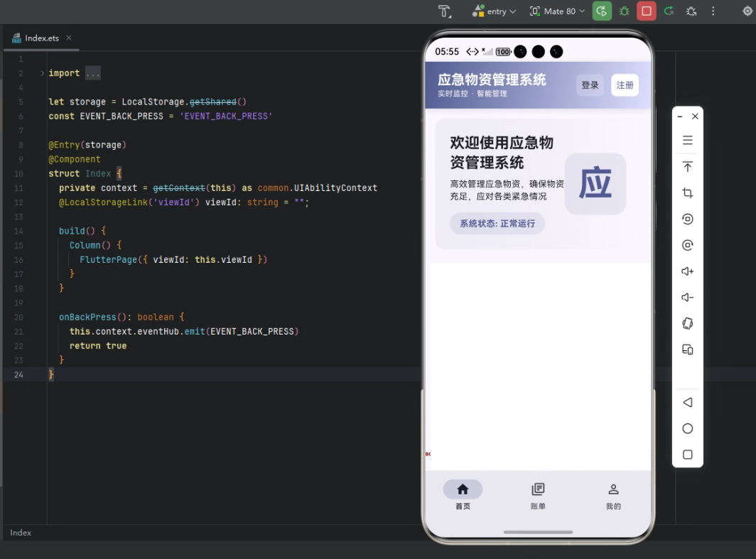Select the 我的 profile tab in bottom navigation
This screenshot has height=559, width=756.
613,495
